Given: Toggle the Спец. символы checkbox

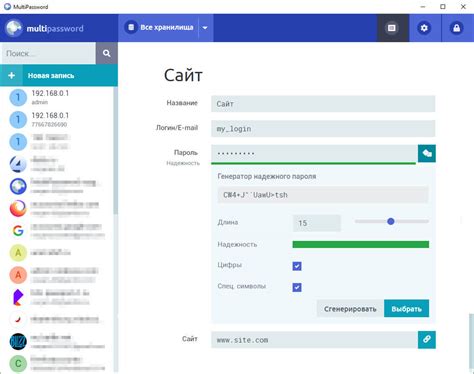Looking at the screenshot, I should coord(297,287).
